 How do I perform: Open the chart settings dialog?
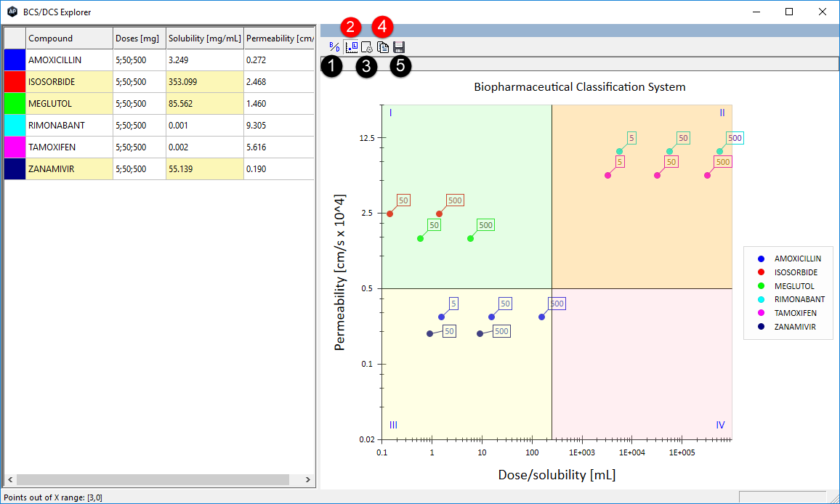click(x=367, y=47)
